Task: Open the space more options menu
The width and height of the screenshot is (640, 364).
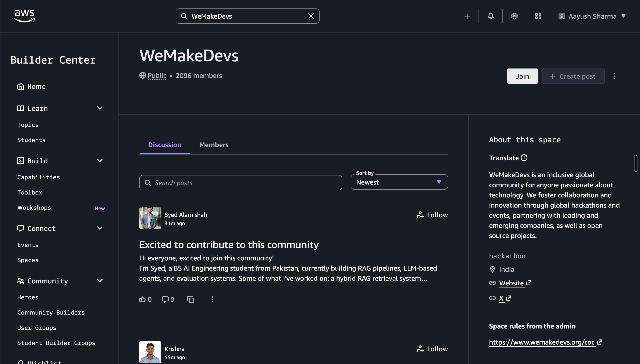Action: 614,76
